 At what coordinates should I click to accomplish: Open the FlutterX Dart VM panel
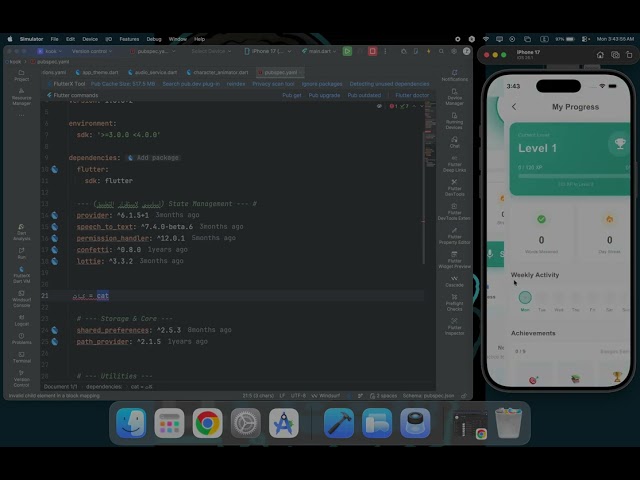pyautogui.click(x=21, y=275)
